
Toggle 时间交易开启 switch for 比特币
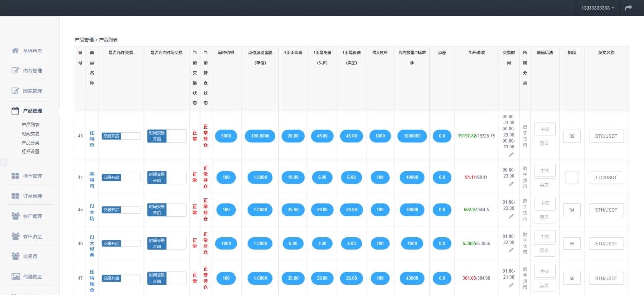tap(166, 136)
